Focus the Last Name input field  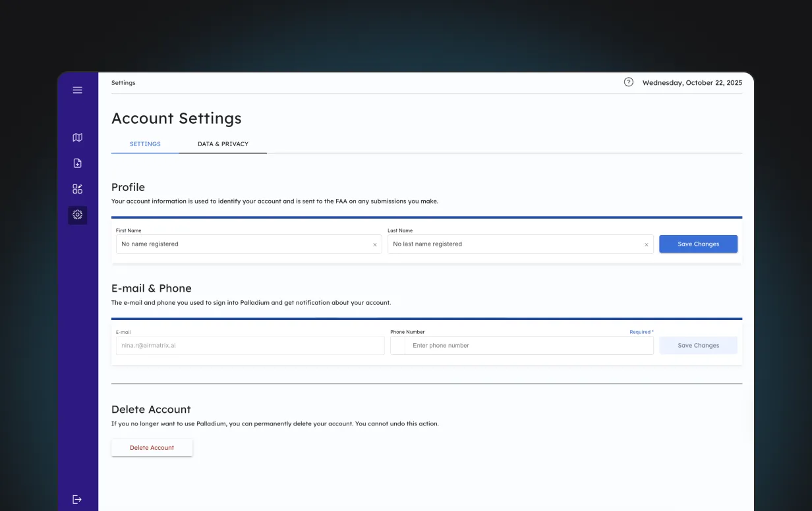coord(521,244)
